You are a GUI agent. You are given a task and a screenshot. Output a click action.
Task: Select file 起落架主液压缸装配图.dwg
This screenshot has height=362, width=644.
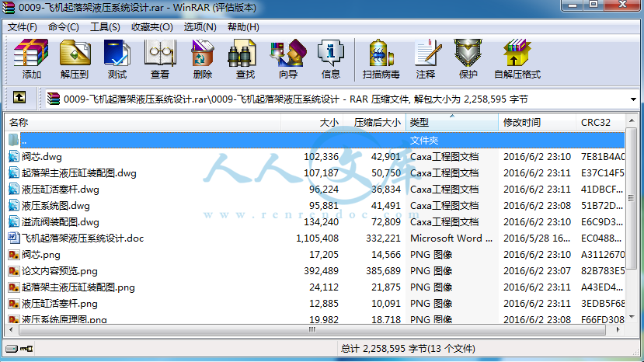point(79,173)
